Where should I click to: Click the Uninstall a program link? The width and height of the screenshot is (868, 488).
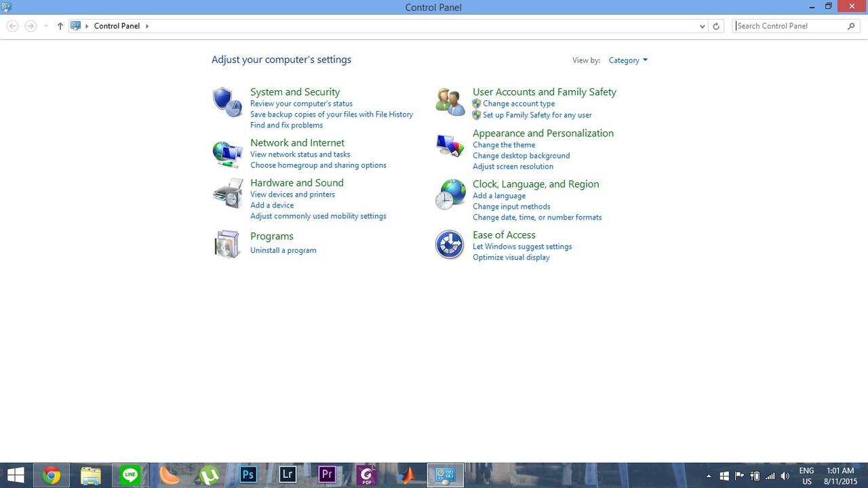coord(283,251)
